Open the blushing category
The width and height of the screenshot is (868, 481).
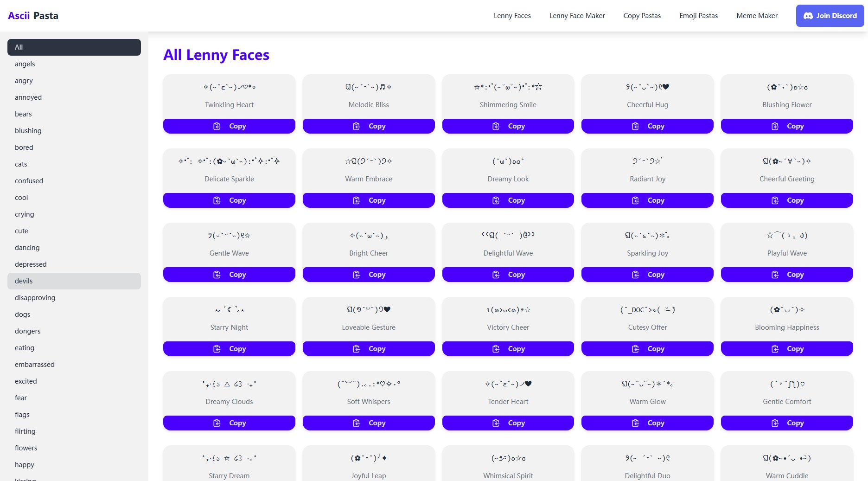click(74, 131)
